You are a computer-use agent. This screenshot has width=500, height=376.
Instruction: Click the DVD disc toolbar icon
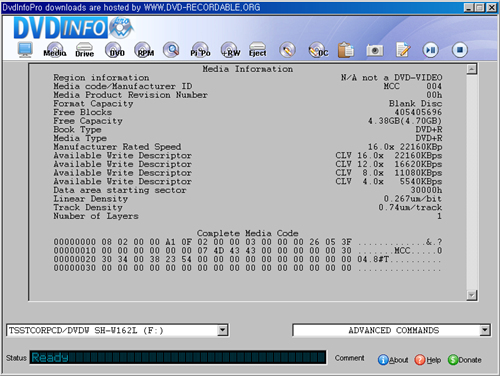click(x=115, y=50)
